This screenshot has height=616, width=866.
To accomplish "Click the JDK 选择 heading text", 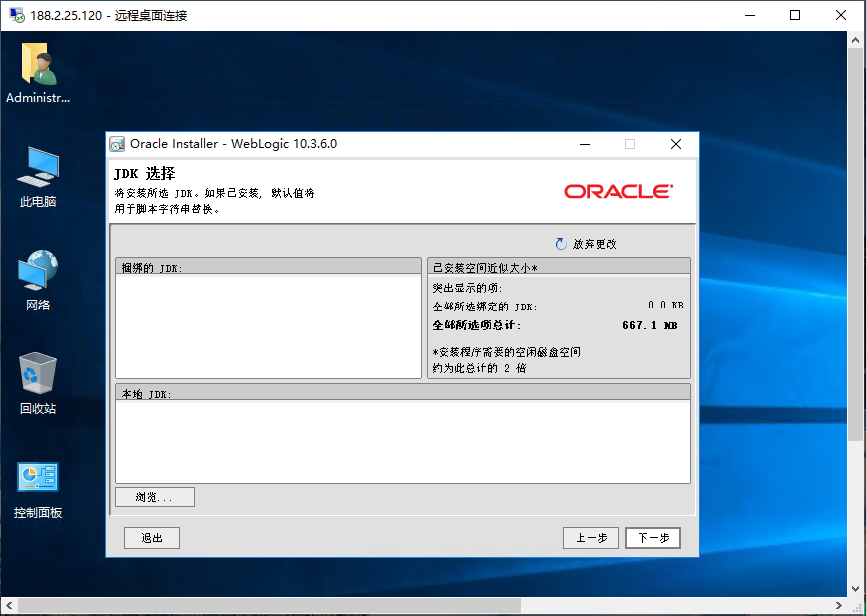I will coord(145,174).
